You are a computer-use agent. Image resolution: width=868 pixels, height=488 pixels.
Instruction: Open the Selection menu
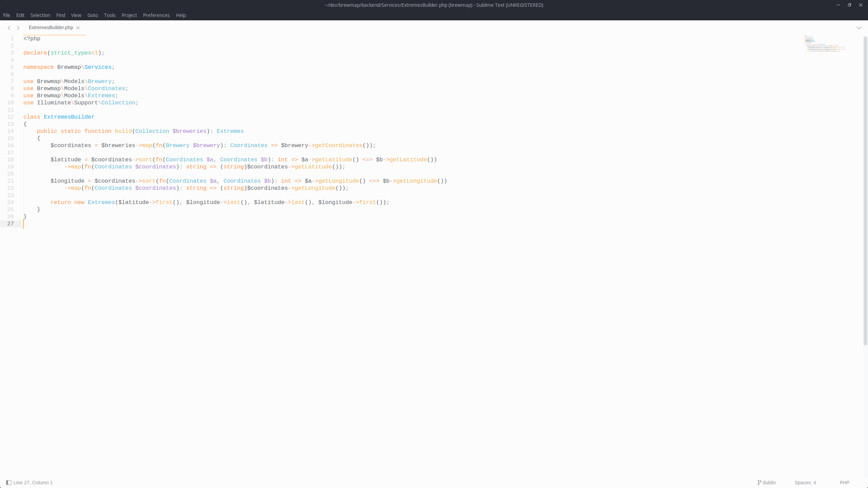point(40,15)
